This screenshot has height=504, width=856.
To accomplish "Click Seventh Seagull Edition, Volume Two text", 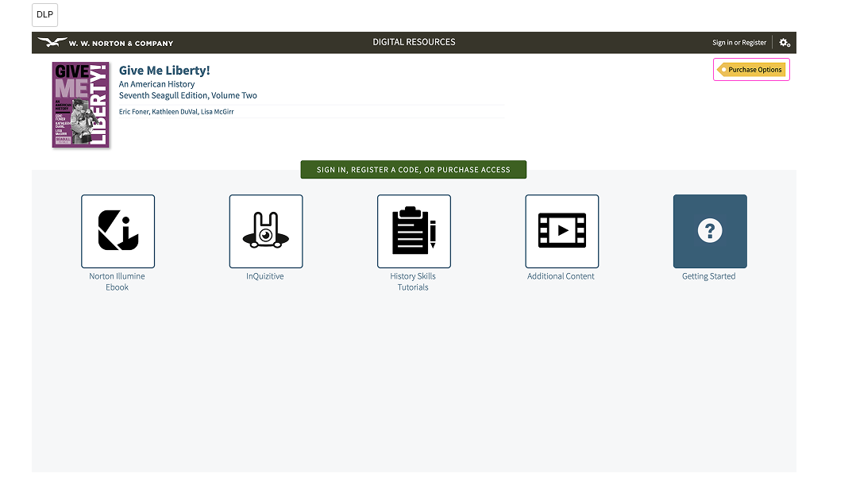I will 187,95.
